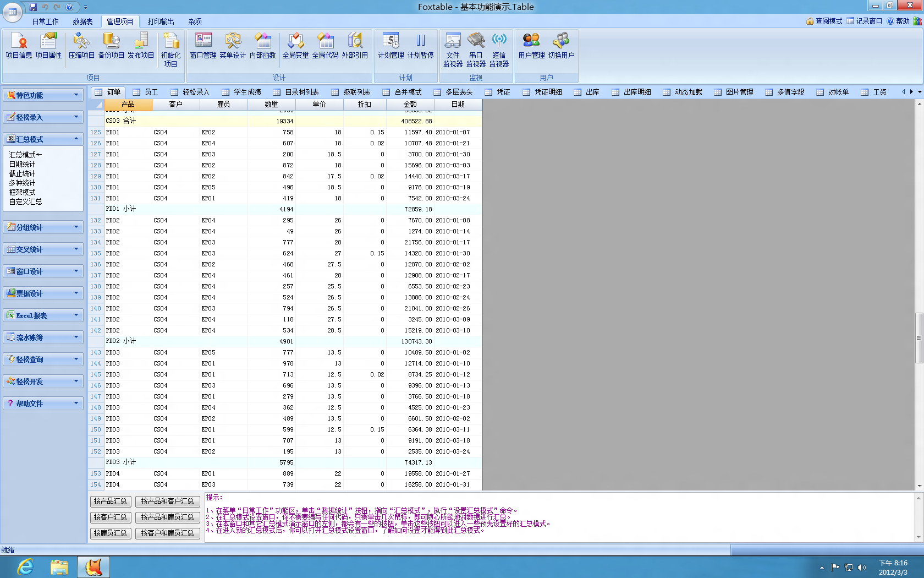Viewport: 924px width, 578px height.
Task: Click 按产品和客户汇总 button
Action: (x=168, y=501)
